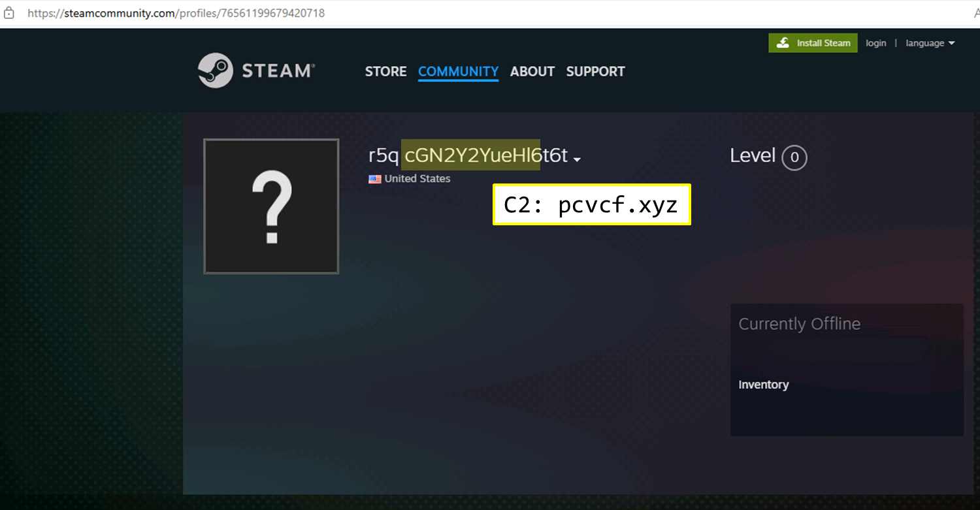980x510 pixels.
Task: Click the login link
Action: click(875, 43)
